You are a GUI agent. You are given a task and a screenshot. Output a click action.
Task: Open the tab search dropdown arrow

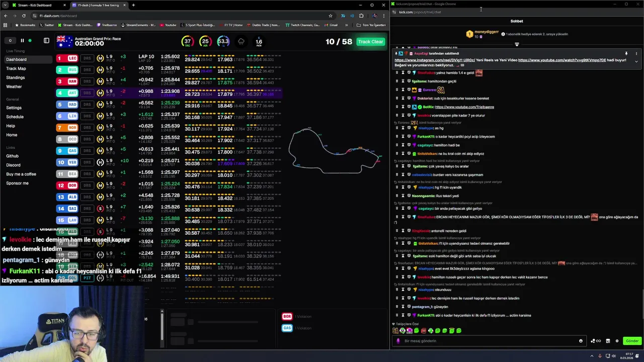[5, 5]
